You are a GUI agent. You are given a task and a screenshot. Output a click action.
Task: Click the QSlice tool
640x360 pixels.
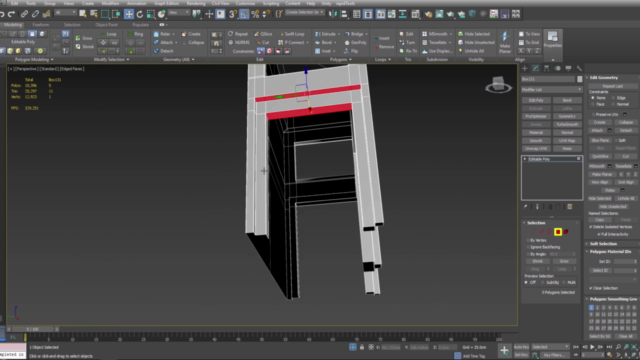point(263,34)
